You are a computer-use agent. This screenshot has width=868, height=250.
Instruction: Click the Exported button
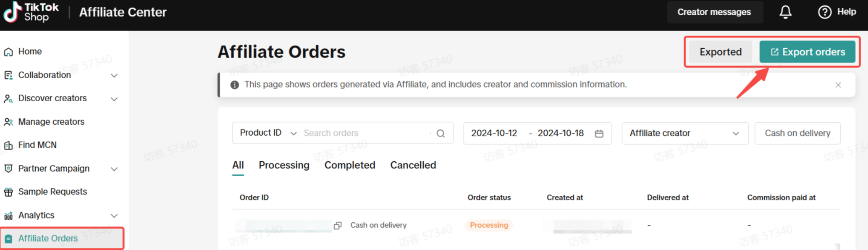point(720,52)
